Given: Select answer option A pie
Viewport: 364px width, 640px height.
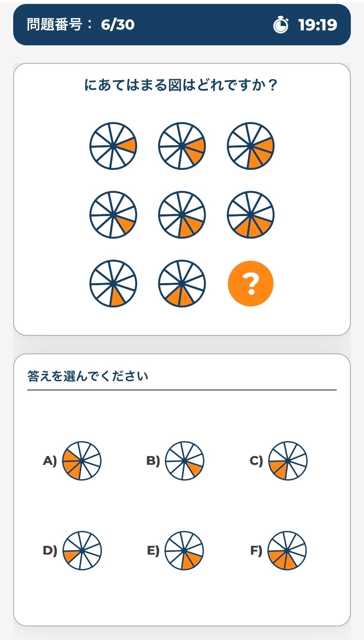Looking at the screenshot, I should pyautogui.click(x=82, y=461).
